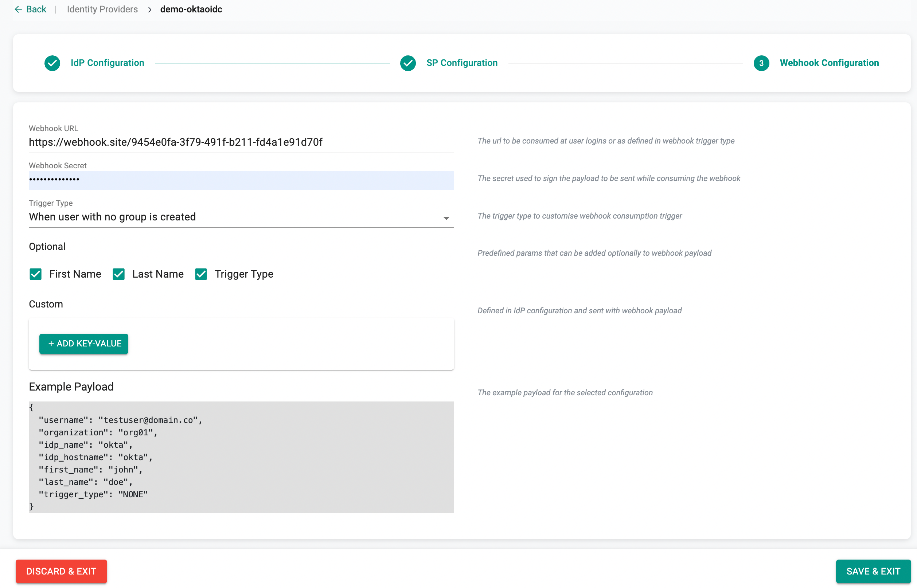
Task: Open the Trigger Type dropdown arrow
Action: click(x=446, y=218)
